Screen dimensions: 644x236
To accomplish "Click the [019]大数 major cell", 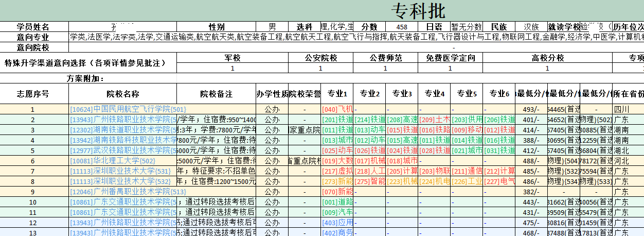I will tap(337, 161).
